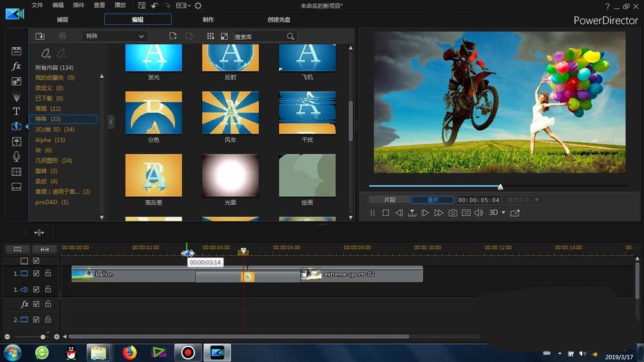
Task: Toggle audio track 1 enable checkbox
Action: [36, 289]
